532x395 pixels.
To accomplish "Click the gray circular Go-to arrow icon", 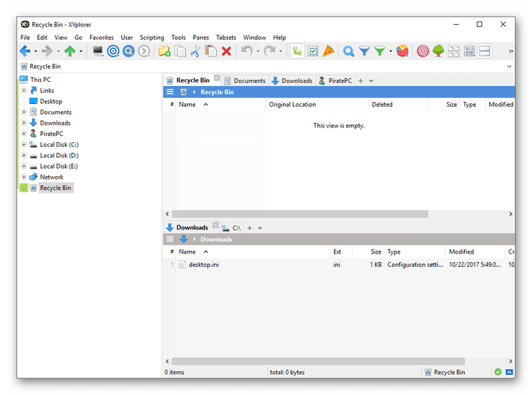I will [x=144, y=51].
